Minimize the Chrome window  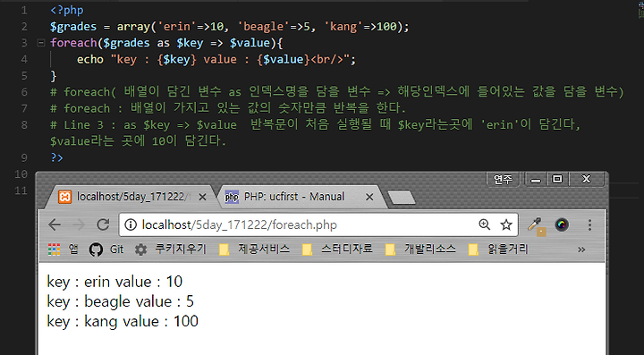[536, 180]
